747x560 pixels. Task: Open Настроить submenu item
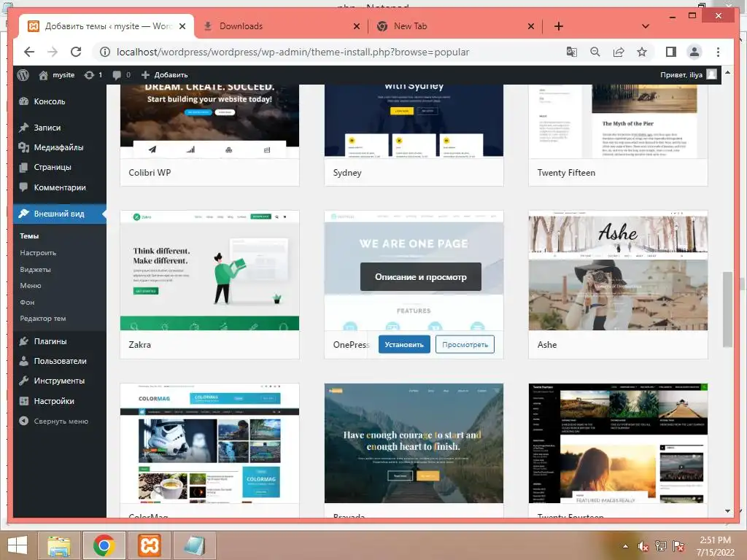[38, 253]
